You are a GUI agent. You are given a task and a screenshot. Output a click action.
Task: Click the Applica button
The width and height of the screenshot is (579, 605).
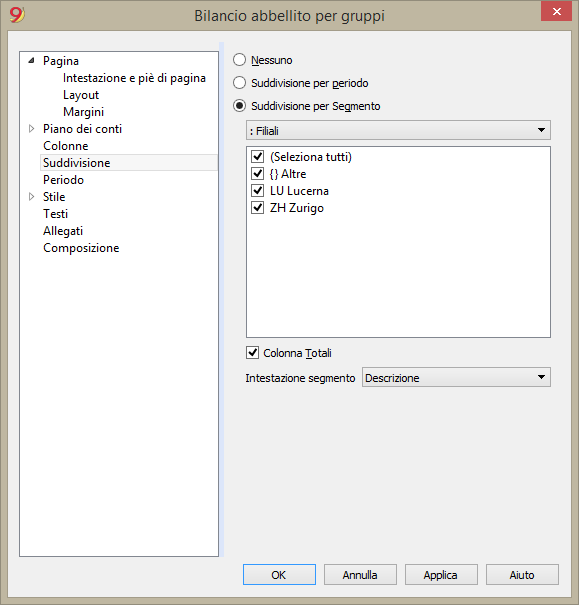pos(441,575)
